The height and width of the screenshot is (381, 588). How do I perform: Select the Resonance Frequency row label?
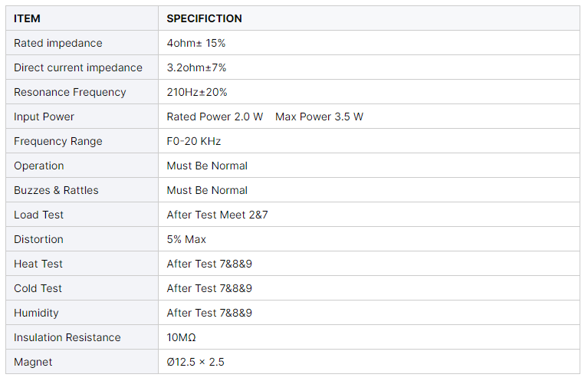[x=70, y=92]
